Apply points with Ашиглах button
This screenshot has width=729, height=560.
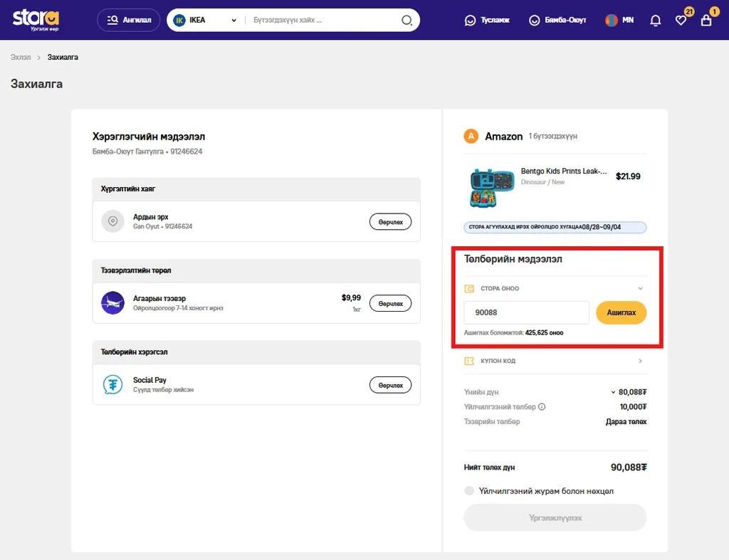point(621,313)
